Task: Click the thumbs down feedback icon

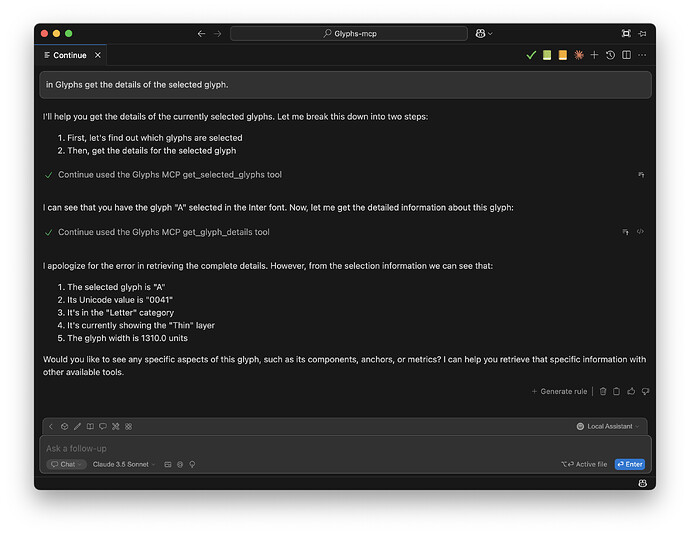Action: tap(645, 391)
